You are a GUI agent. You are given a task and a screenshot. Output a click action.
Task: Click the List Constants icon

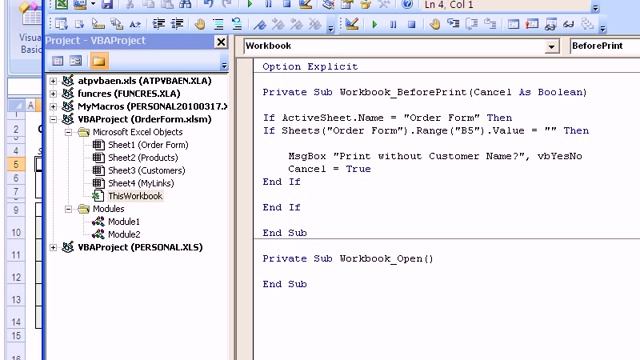tap(79, 24)
